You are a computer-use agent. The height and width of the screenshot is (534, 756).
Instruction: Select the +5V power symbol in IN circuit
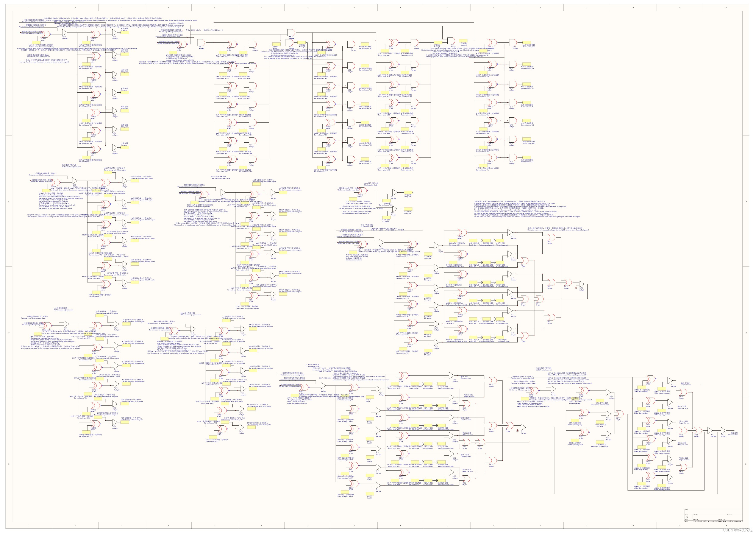point(576,287)
